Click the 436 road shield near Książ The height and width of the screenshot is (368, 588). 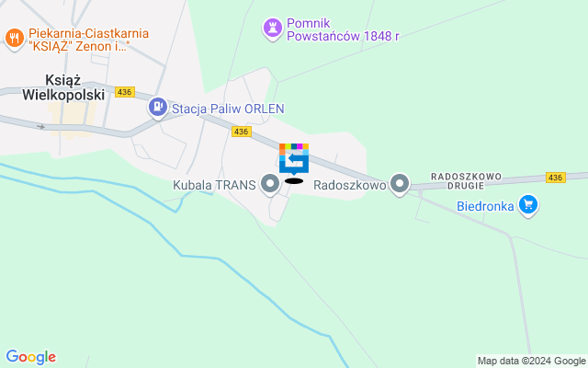click(125, 92)
